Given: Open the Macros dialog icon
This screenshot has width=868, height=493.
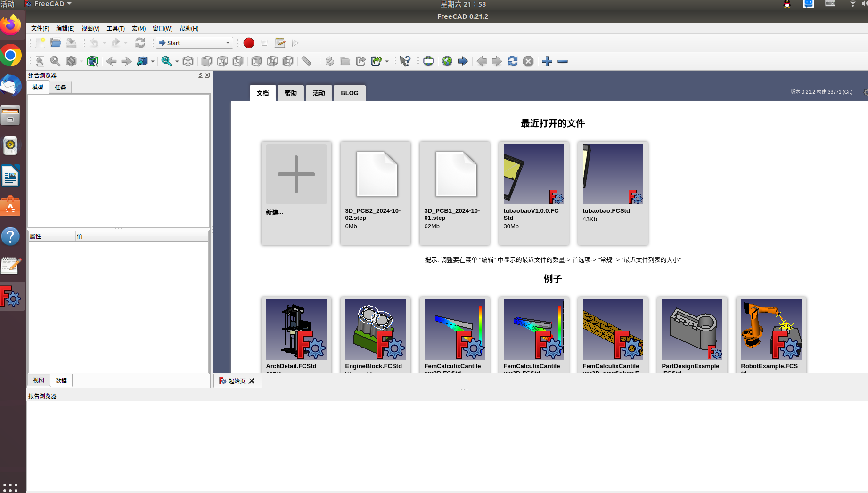Looking at the screenshot, I should coord(280,43).
